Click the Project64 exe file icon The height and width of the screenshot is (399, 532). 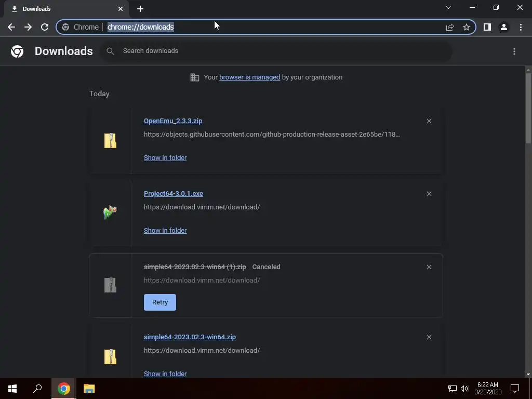(x=110, y=212)
